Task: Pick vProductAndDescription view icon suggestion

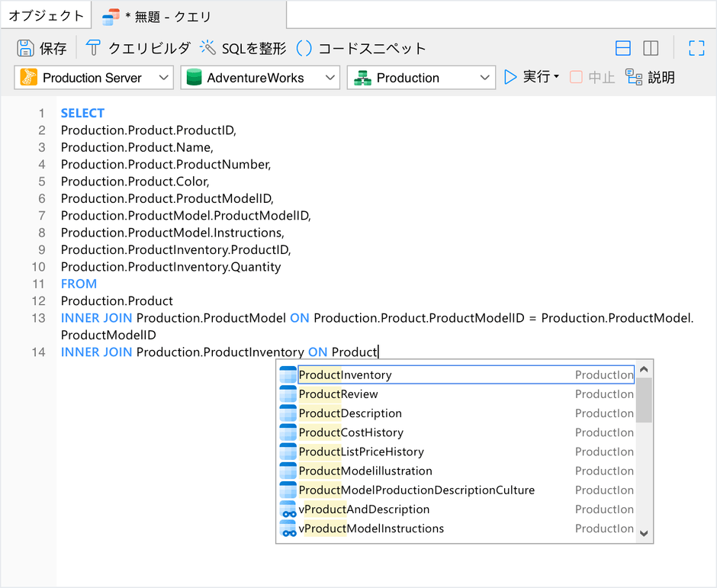Action: point(288,509)
